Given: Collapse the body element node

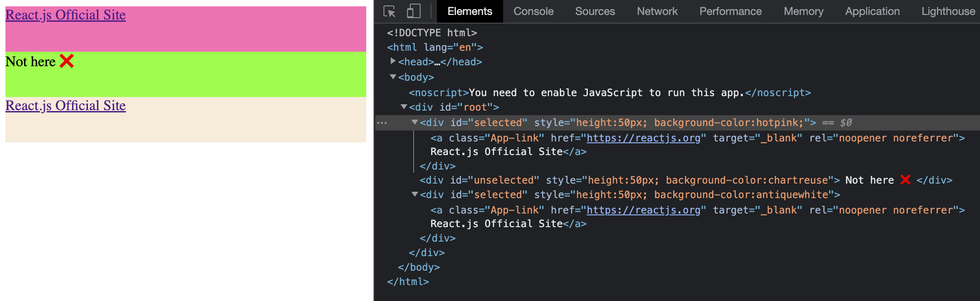Looking at the screenshot, I should [x=393, y=77].
